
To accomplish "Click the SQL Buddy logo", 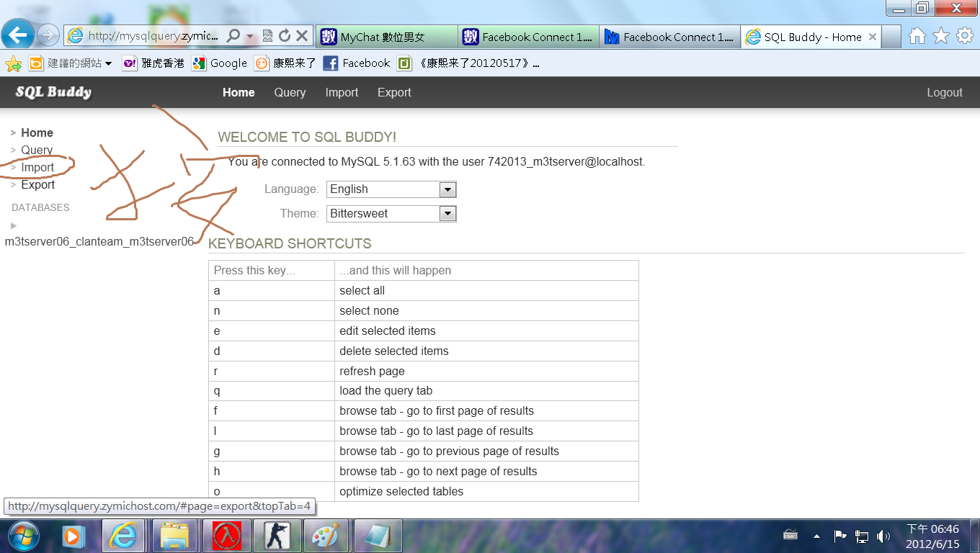I will point(53,92).
